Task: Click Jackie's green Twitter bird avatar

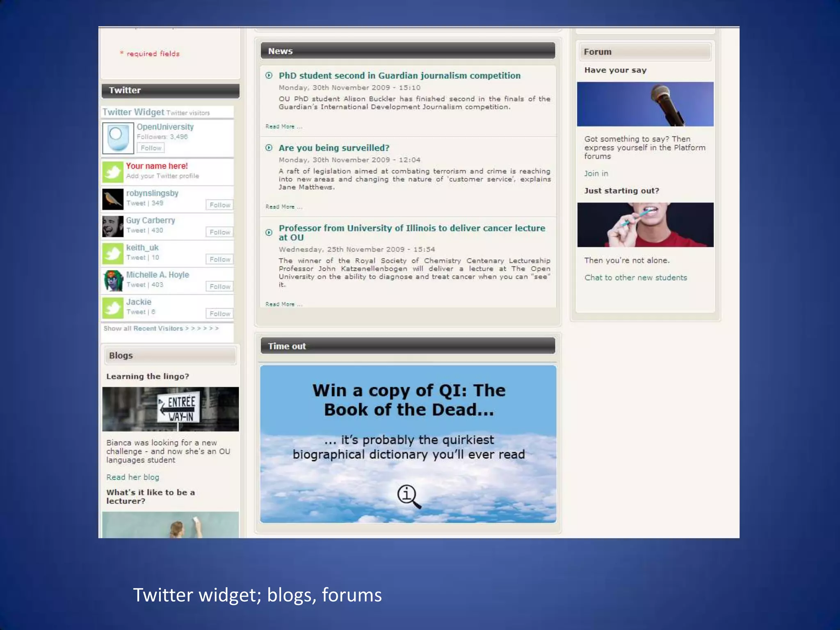Action: (x=113, y=308)
